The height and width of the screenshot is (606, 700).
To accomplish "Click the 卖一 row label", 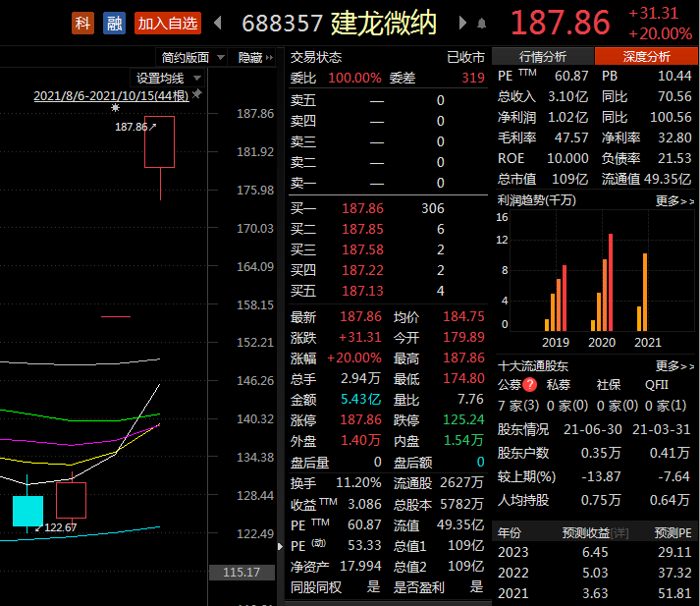I will [x=303, y=183].
